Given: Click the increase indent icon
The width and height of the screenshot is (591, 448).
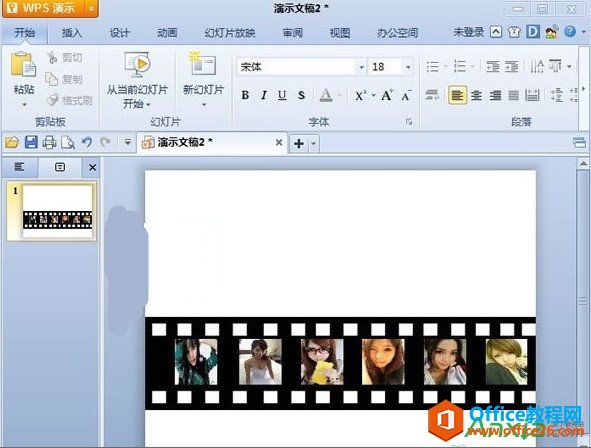Looking at the screenshot, I should click(511, 67).
